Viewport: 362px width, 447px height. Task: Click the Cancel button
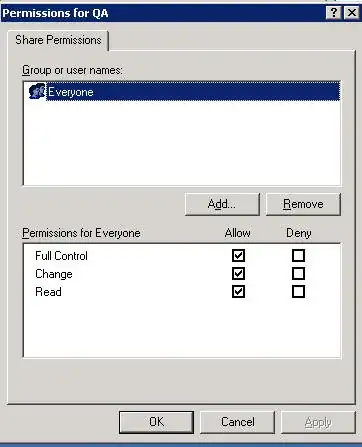tap(238, 422)
